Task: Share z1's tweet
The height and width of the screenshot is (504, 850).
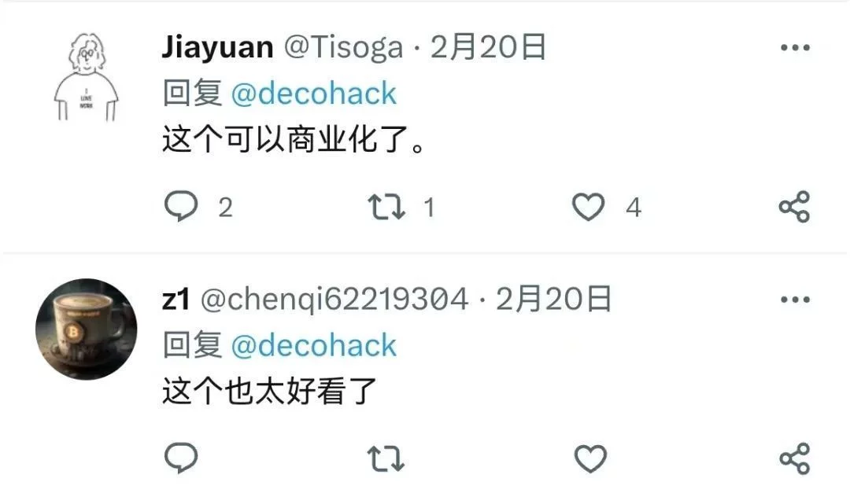Action: pos(795,458)
